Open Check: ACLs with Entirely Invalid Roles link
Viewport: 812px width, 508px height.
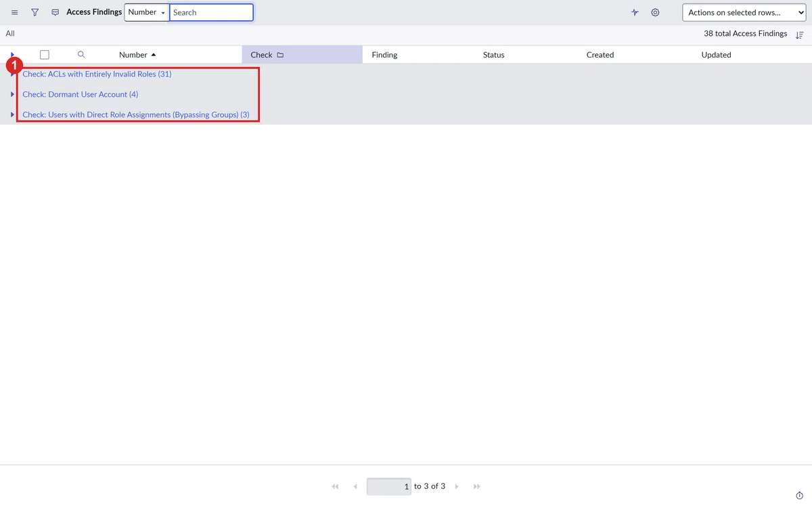(97, 74)
